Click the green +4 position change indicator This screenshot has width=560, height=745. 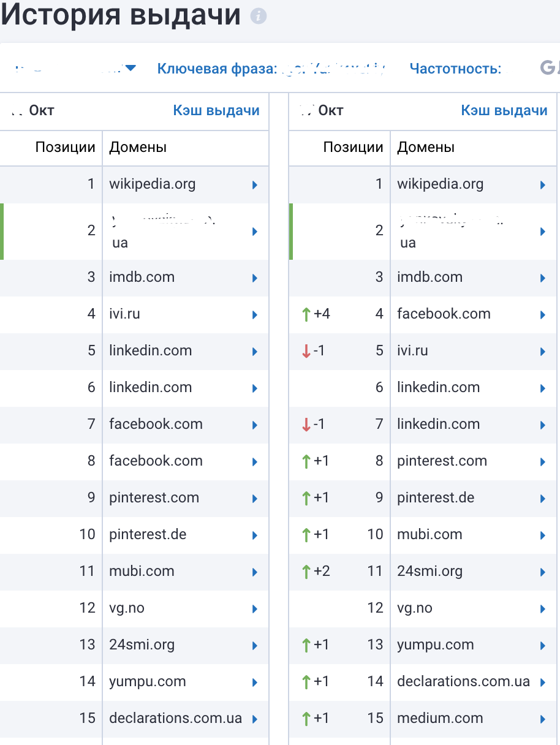pos(316,314)
